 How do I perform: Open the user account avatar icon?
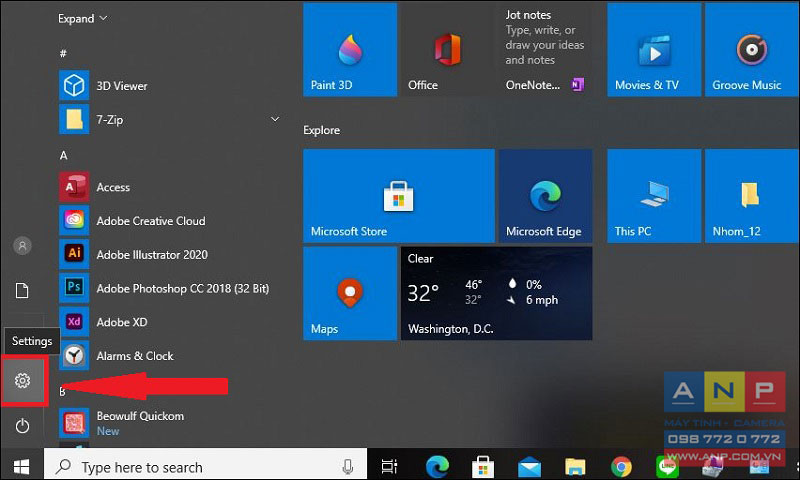pos(22,246)
